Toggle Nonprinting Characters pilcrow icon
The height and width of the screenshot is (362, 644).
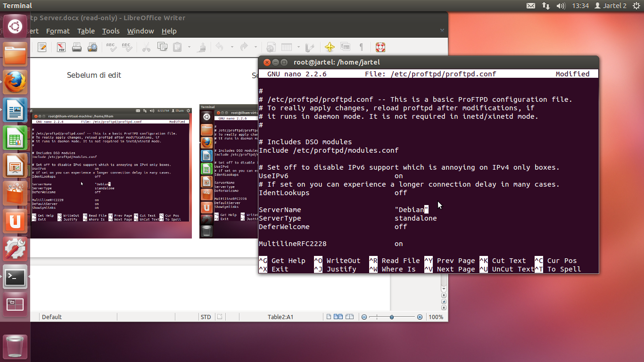(x=361, y=47)
